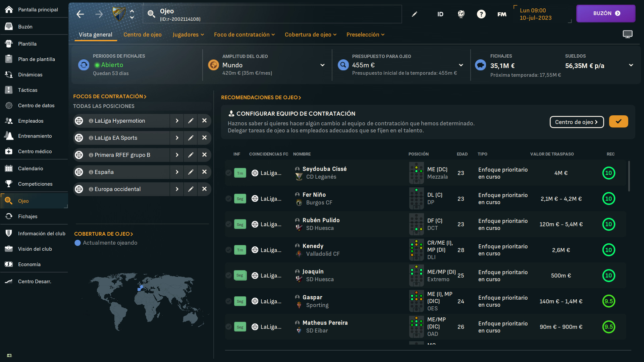Open Centro médico in the sidebar

[34, 151]
